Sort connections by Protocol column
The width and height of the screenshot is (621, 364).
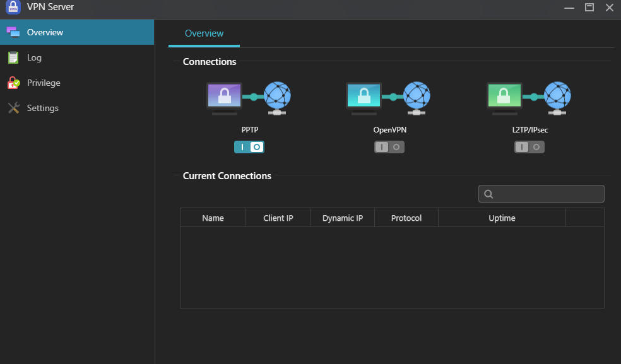pos(406,218)
